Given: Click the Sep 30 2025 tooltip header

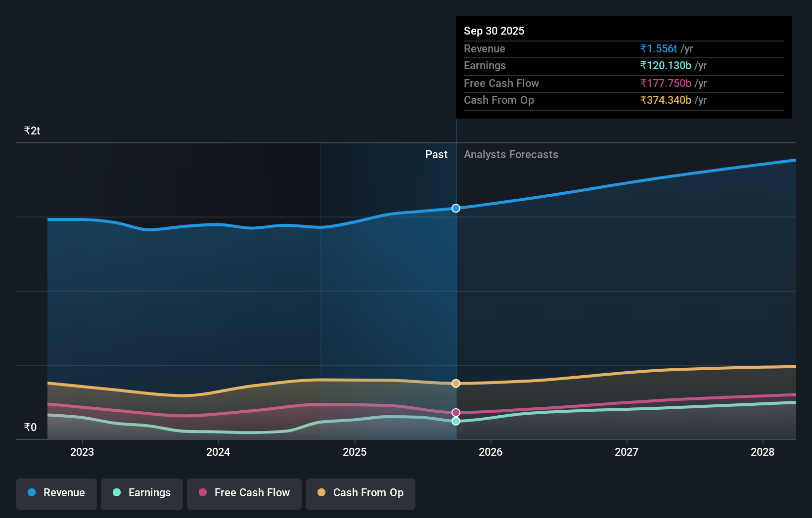Looking at the screenshot, I should click(x=494, y=31).
